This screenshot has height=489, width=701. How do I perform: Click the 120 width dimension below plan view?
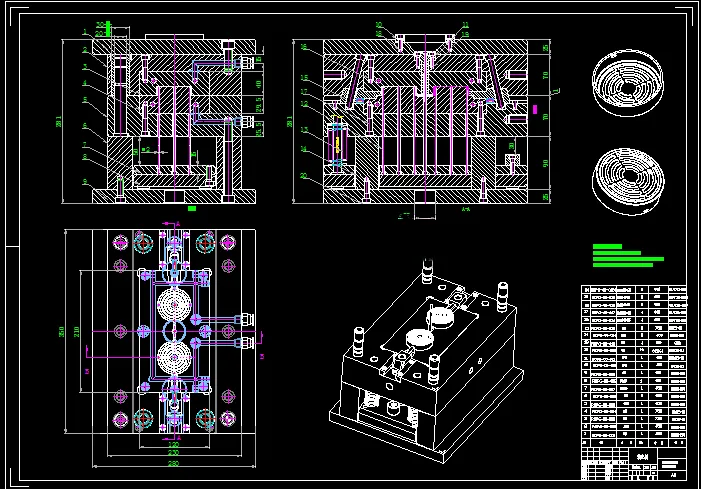(x=174, y=445)
